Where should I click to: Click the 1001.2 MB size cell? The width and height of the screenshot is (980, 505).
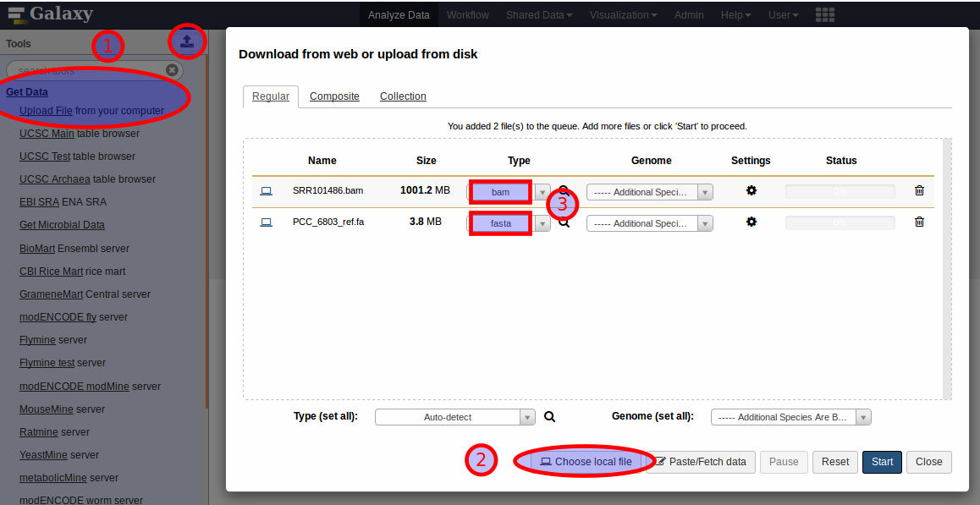[425, 190]
